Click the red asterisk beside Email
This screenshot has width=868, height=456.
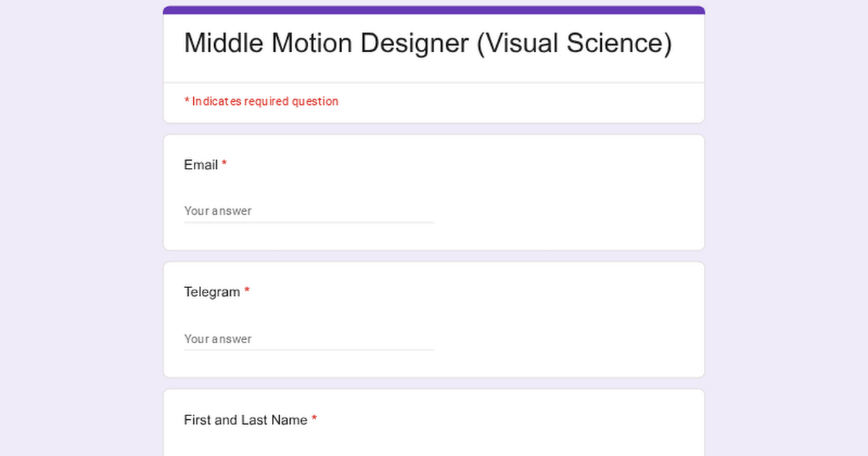point(224,164)
